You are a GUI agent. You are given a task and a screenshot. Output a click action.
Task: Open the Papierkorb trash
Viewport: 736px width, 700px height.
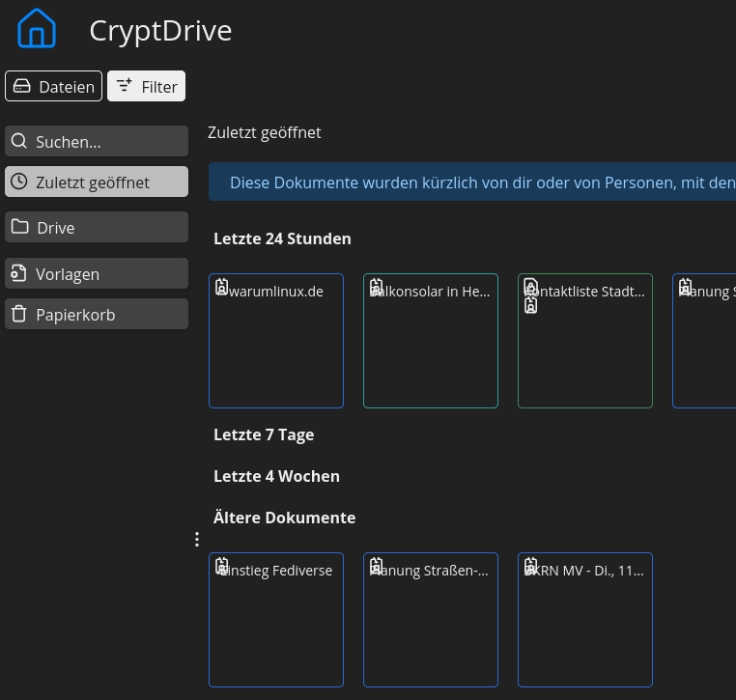pos(97,315)
